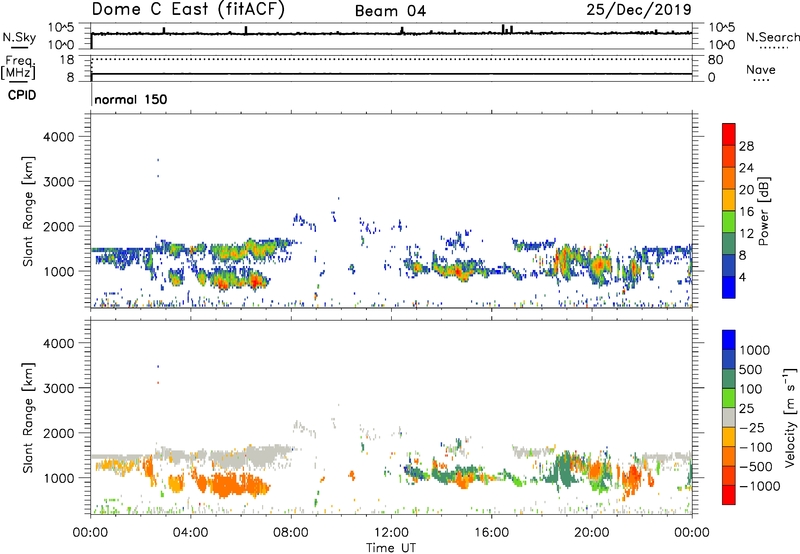This screenshot has width=800, height=554.
Task: Select the '20:00' time axis label
Action: pyautogui.click(x=591, y=533)
